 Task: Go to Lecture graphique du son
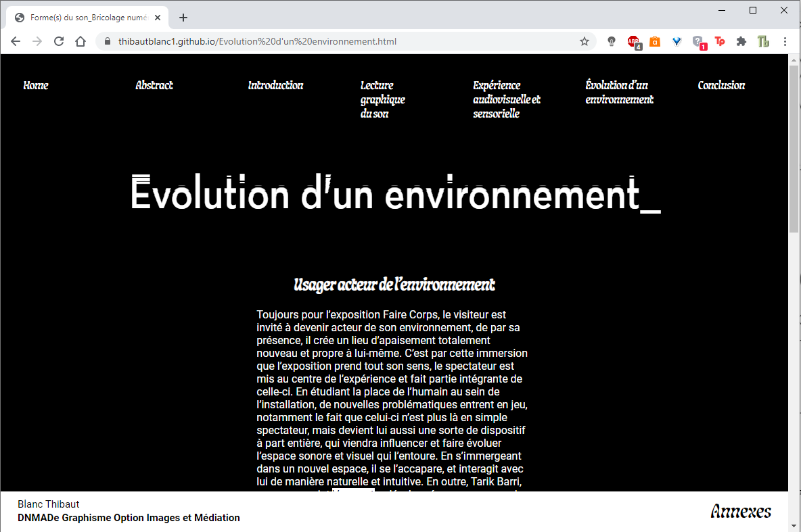pyautogui.click(x=383, y=99)
